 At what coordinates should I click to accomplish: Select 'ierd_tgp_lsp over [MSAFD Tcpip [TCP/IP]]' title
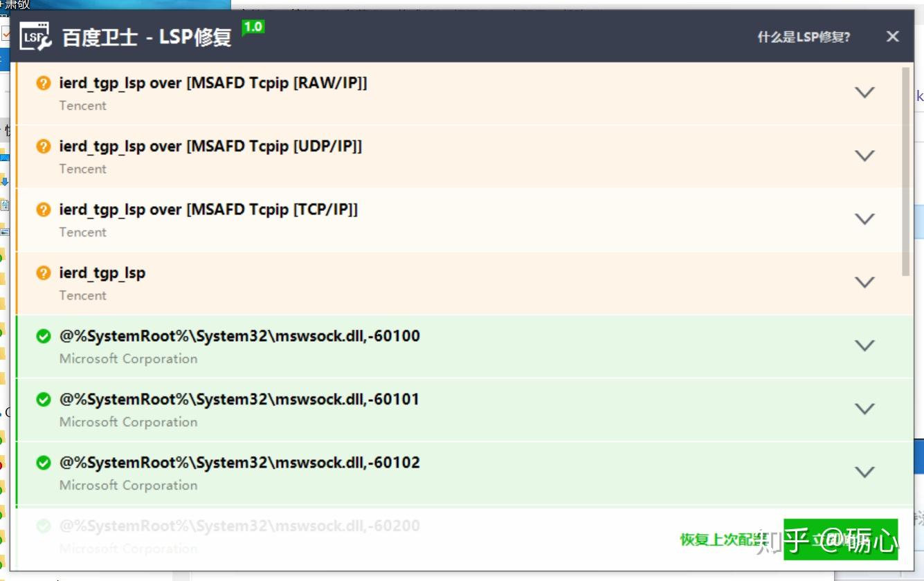(x=208, y=210)
